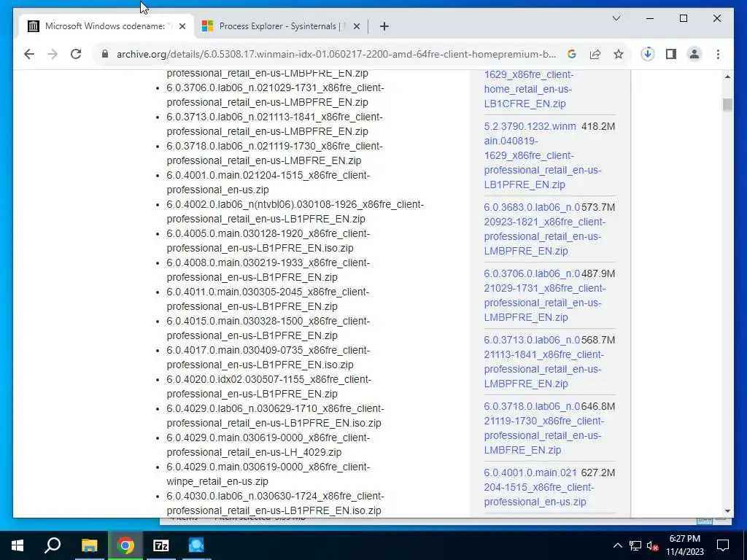Switch to the Microsoft Windows codename tab
Image resolution: width=747 pixels, height=560 pixels.
tap(105, 26)
